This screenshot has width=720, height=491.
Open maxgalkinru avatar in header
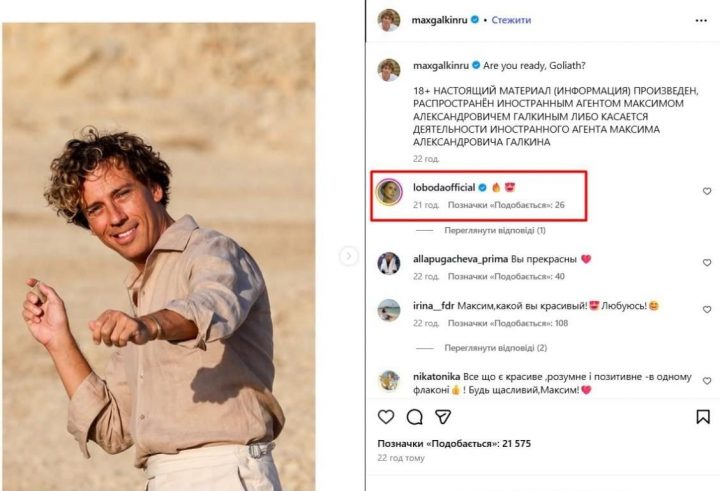tap(389, 20)
